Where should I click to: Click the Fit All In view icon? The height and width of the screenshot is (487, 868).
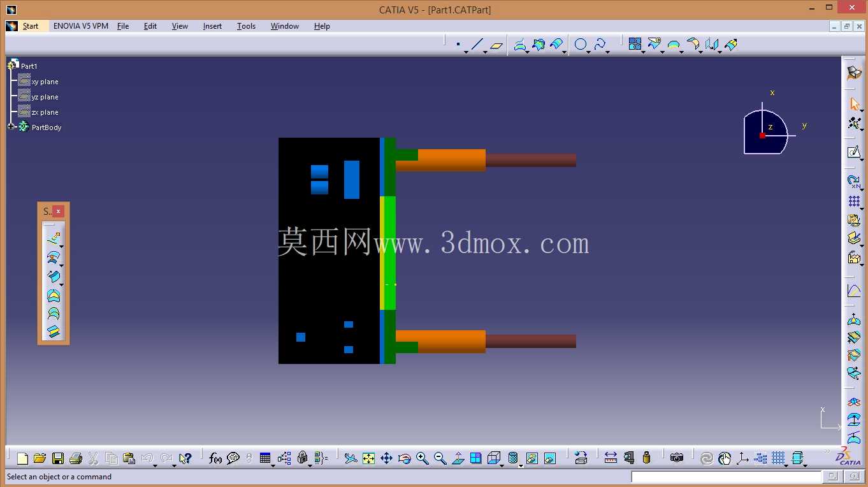[x=368, y=458]
